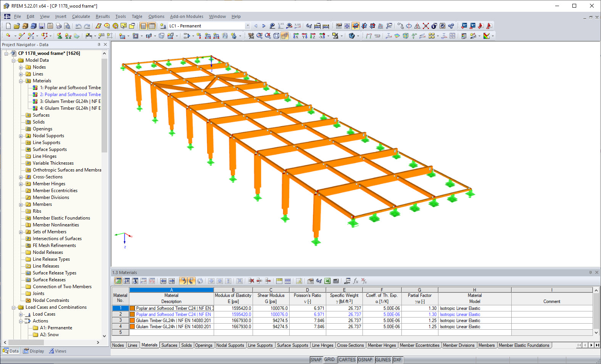Expand the Sets of Members tree node
The width and height of the screenshot is (601, 364).
tap(21, 232)
